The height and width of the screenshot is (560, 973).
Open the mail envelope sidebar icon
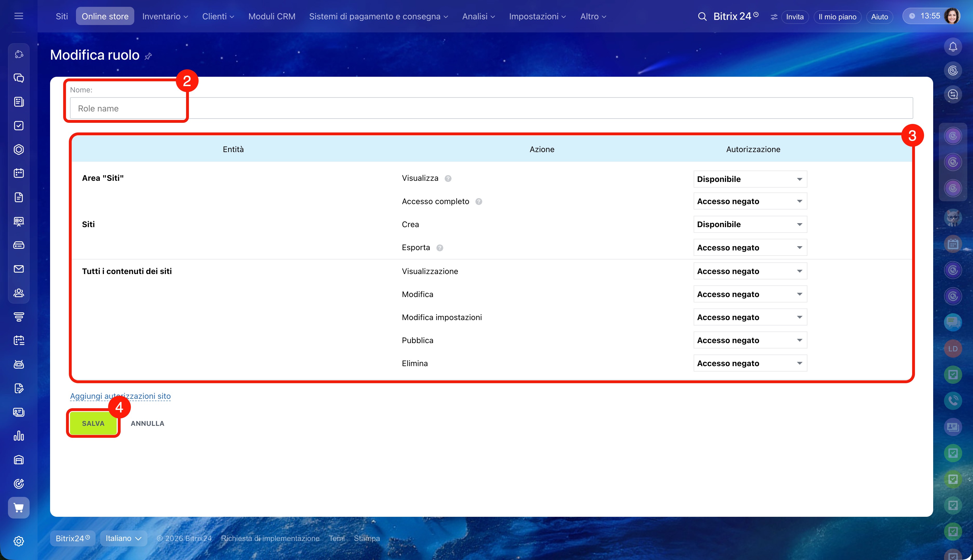pos(18,269)
